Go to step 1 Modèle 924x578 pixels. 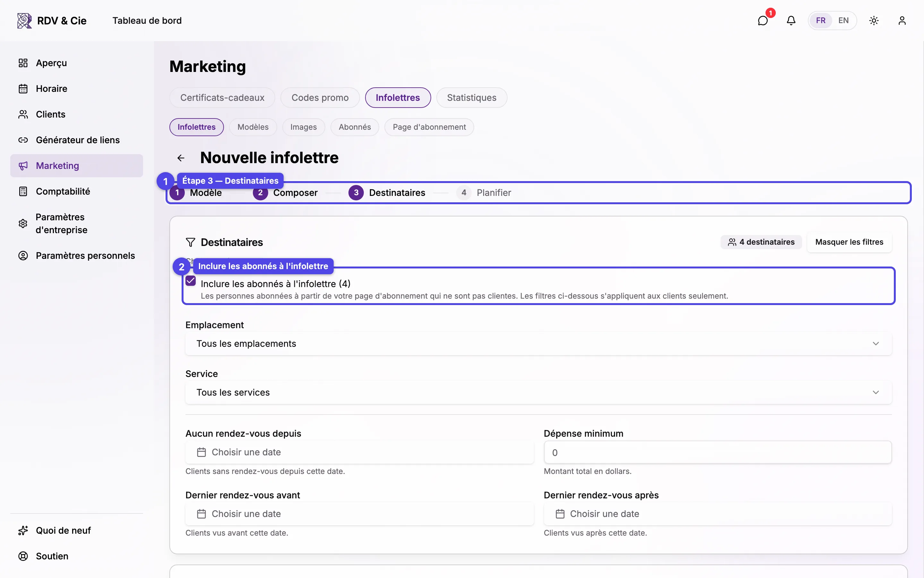[x=196, y=193]
